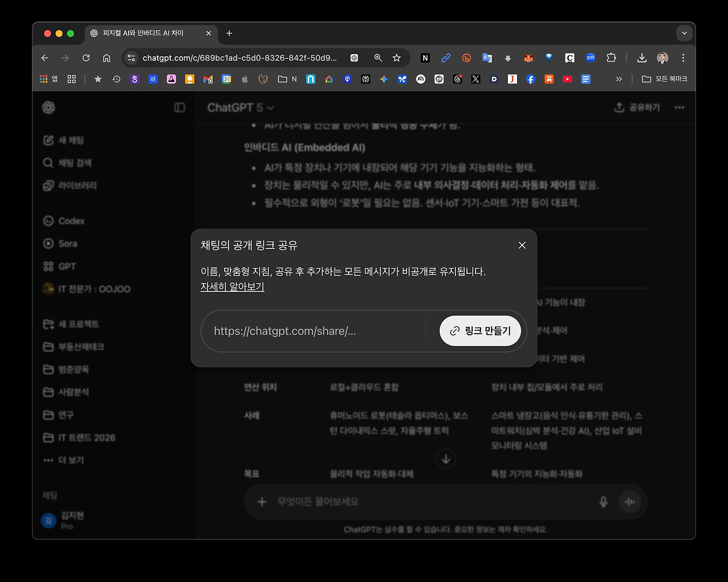Open the Notion extension
Screen dimensions: 728x582
click(x=425, y=58)
